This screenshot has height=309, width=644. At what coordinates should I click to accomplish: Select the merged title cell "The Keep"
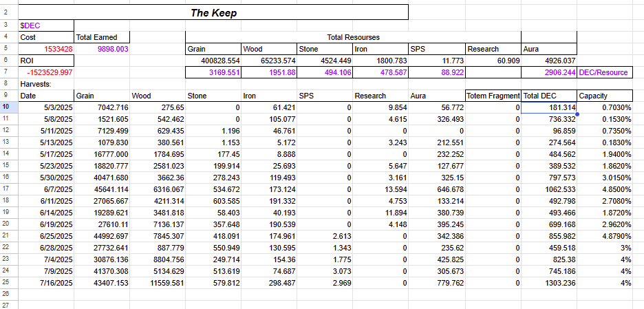[x=213, y=13]
